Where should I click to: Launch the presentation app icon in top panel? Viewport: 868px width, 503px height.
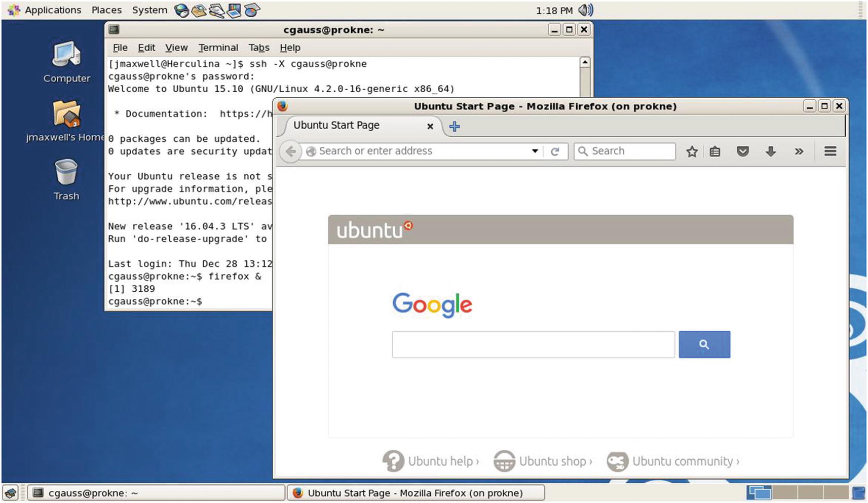pos(234,10)
